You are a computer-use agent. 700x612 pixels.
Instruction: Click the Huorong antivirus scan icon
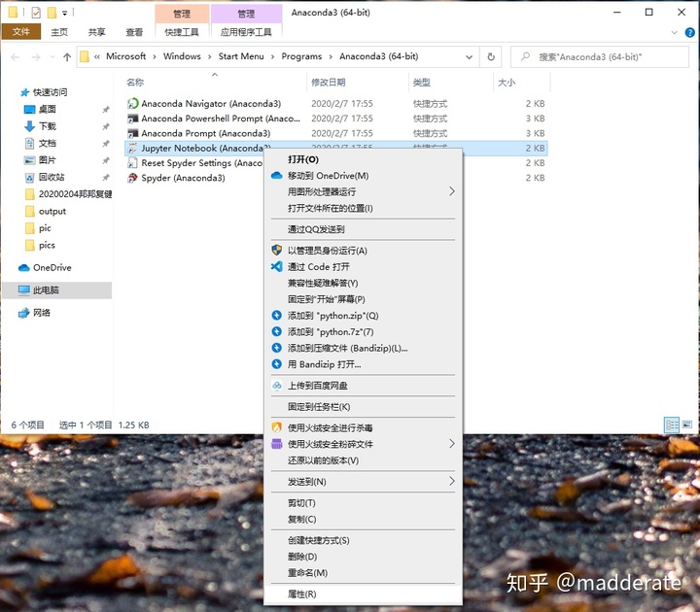point(277,427)
